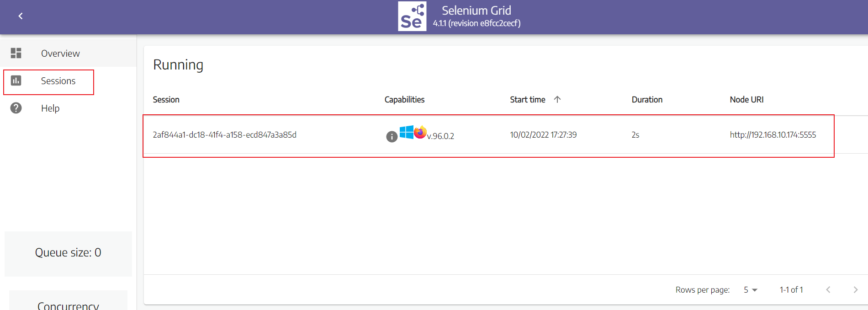The image size is (868, 310).
Task: Click the 2s duration value
Action: [x=635, y=135]
